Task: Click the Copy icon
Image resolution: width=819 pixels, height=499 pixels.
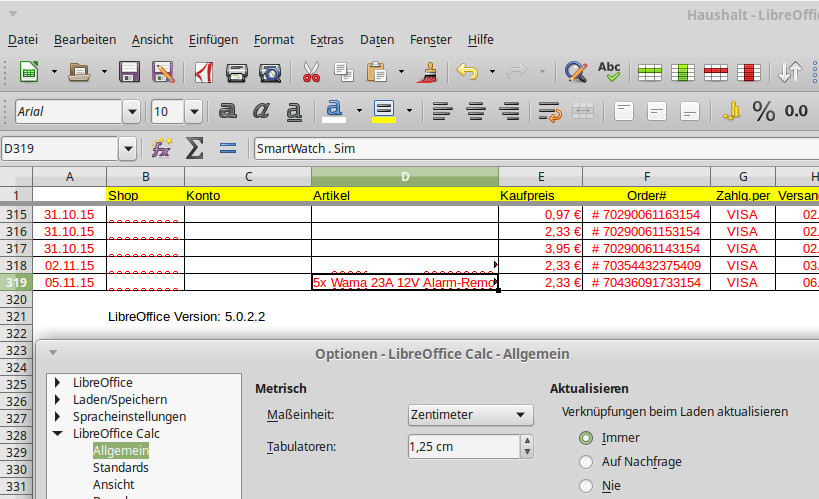Action: click(x=344, y=72)
